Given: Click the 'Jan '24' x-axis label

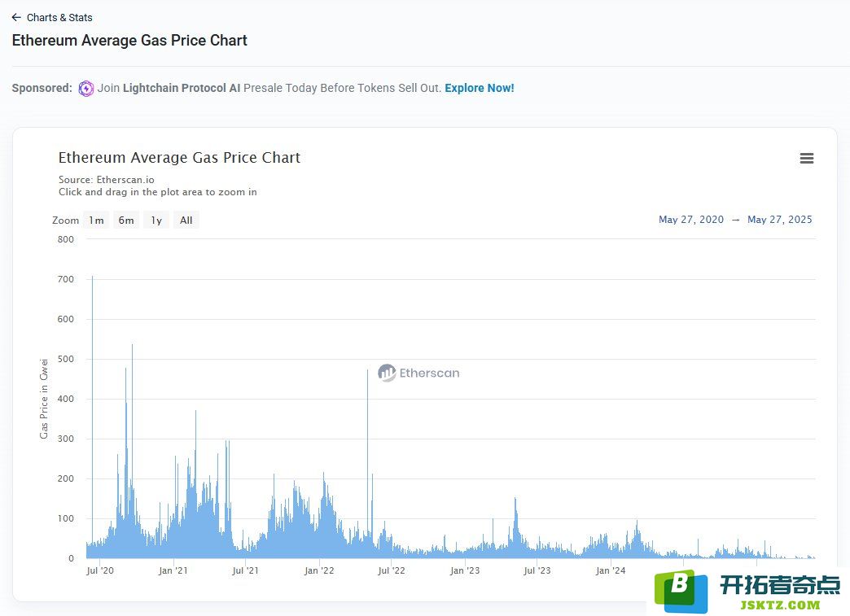Looking at the screenshot, I should tap(611, 570).
